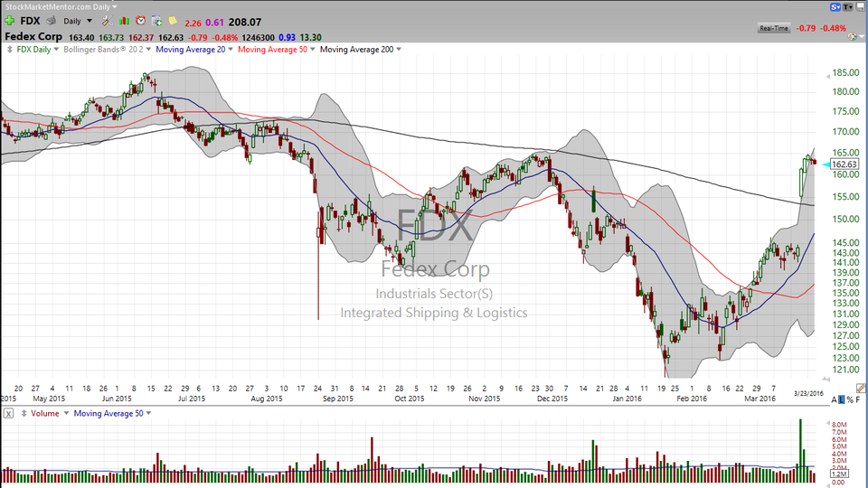Click the colorful pinwheel icon under price change
868x488 pixels.
pyautogui.click(x=852, y=36)
